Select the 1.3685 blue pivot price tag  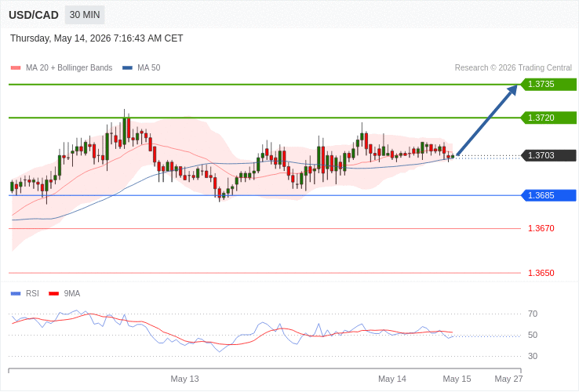[x=548, y=195]
